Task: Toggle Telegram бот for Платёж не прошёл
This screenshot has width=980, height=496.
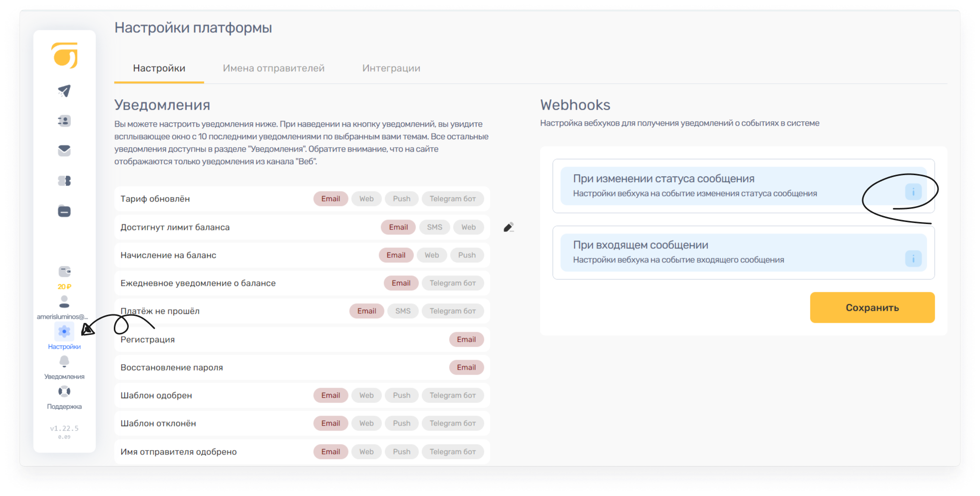Action: point(453,311)
